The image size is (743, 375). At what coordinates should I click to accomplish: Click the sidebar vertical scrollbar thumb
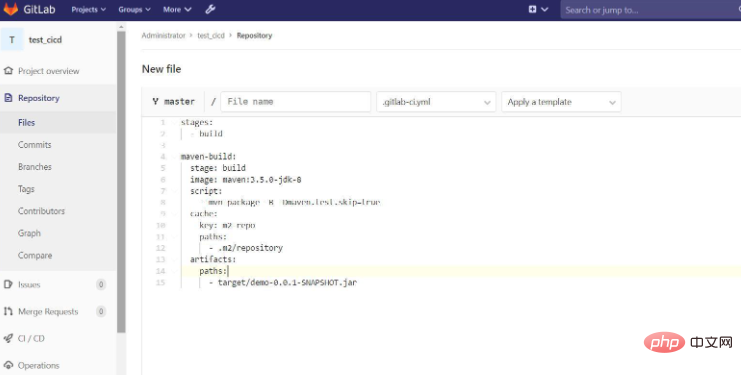point(121,182)
